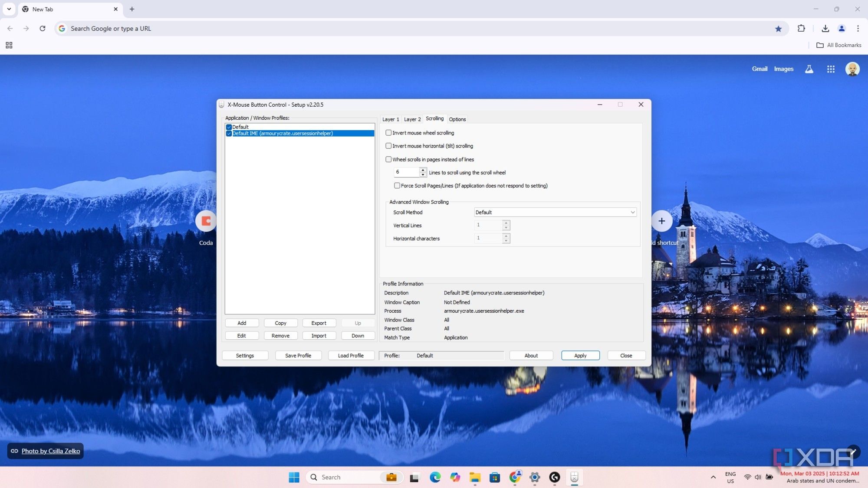Click the Import button
868x488 pixels.
319,336
